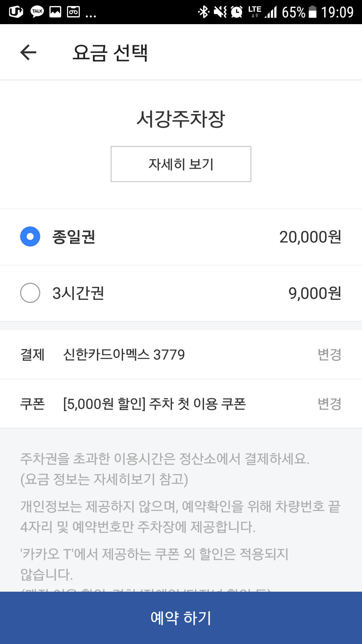Tap the 20,000원 종일권 price
This screenshot has width=362, height=644.
pos(310,237)
